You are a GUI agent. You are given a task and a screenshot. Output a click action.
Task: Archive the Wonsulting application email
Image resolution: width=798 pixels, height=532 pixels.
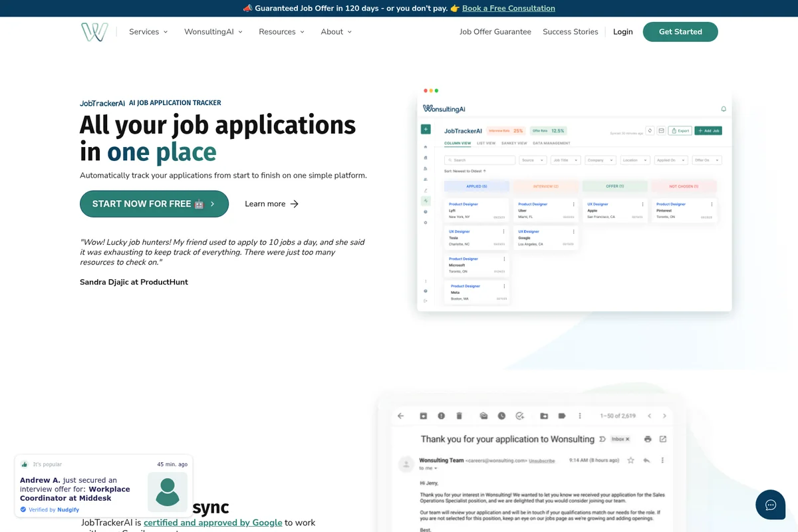[x=423, y=416]
